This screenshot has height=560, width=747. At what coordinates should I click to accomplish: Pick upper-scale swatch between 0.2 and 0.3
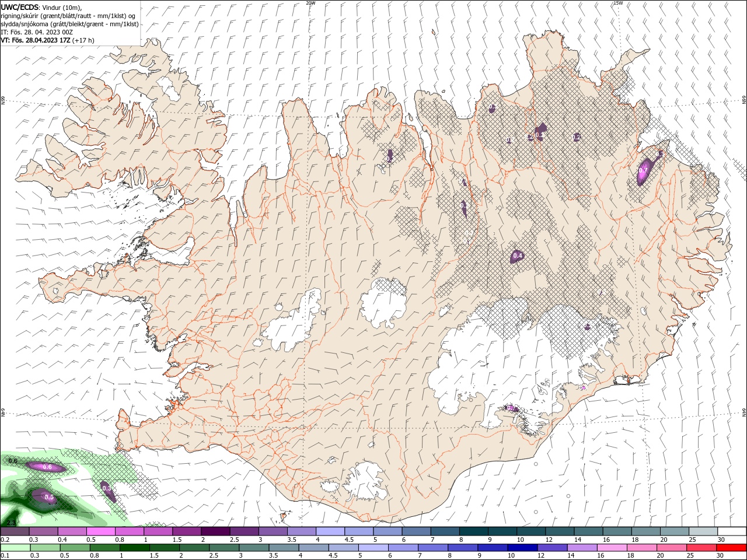tap(15, 531)
